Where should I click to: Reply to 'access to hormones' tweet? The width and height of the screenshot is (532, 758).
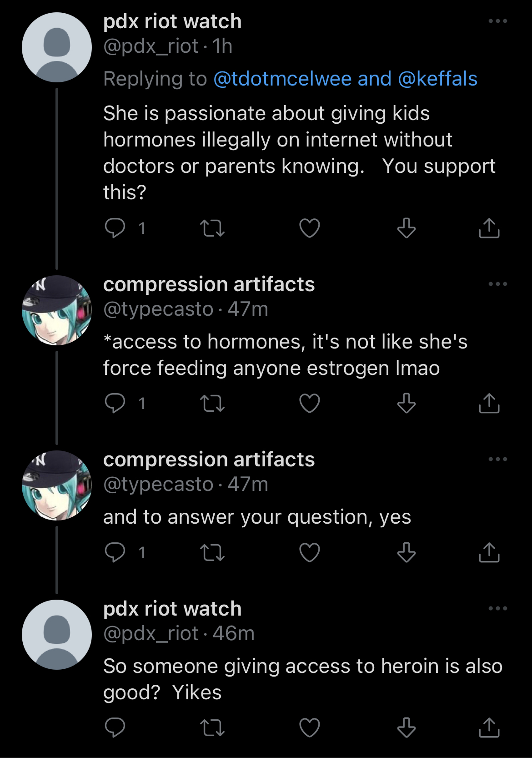[x=115, y=403]
